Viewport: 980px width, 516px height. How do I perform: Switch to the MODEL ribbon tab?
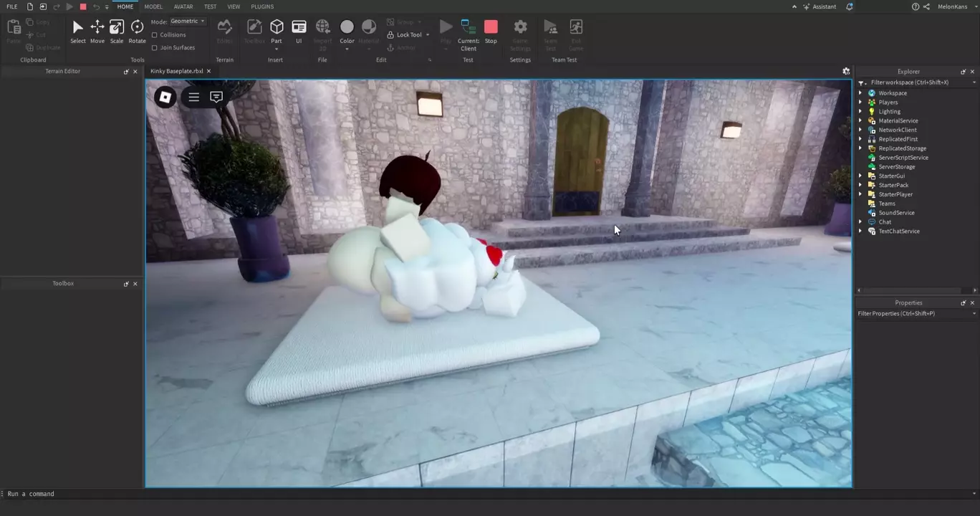tap(153, 6)
